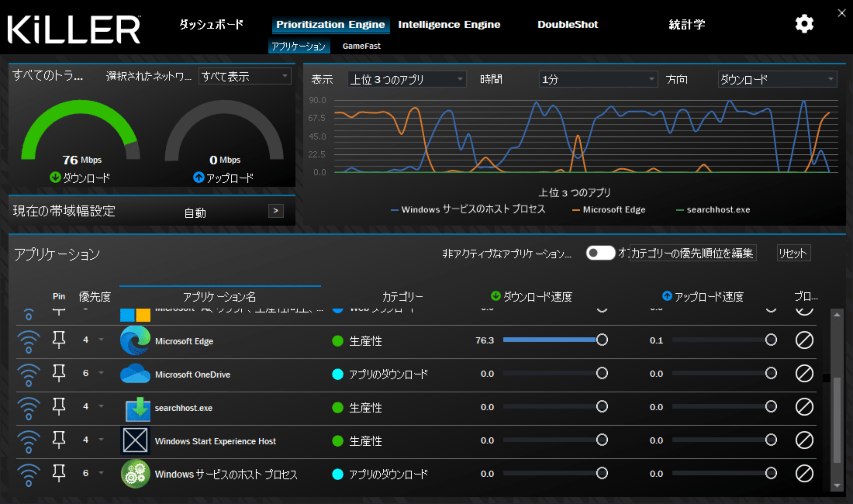
Task: Click the Killer logo
Action: click(x=74, y=29)
